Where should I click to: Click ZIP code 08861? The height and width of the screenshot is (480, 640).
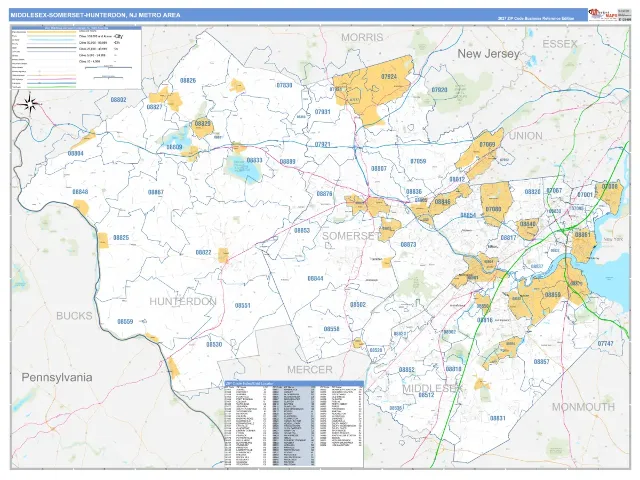[582, 235]
